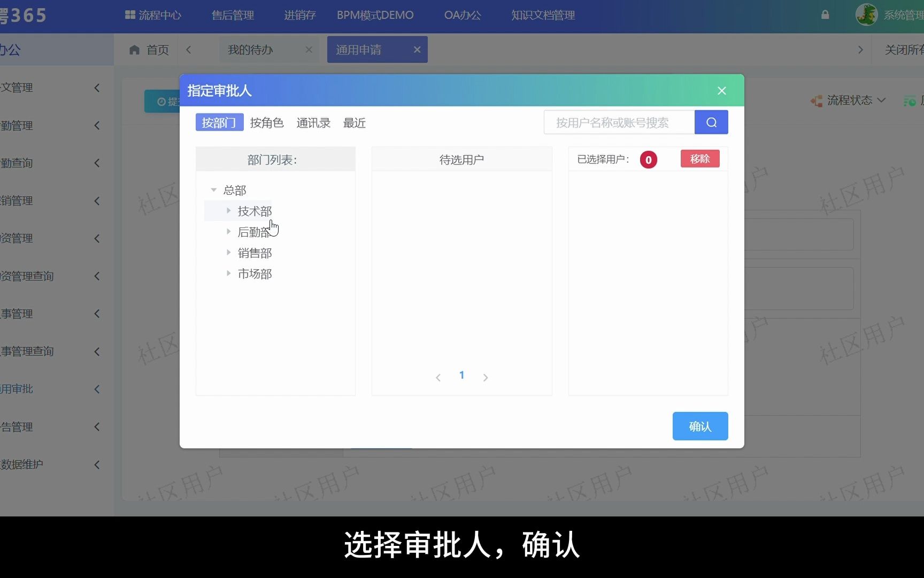
Task: Open the 系统管理员 avatar menu
Action: point(867,14)
